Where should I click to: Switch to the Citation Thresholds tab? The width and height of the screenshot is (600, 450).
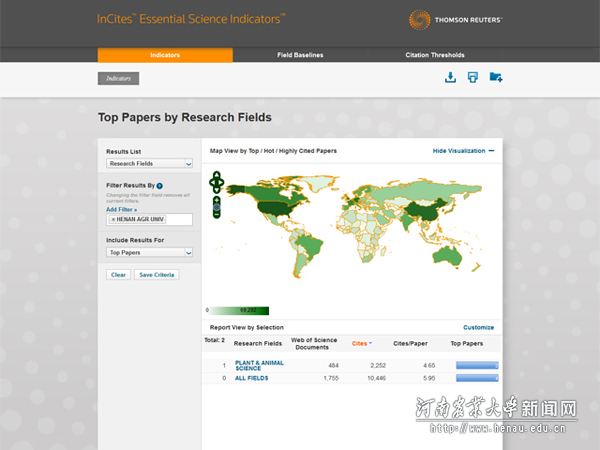click(435, 55)
